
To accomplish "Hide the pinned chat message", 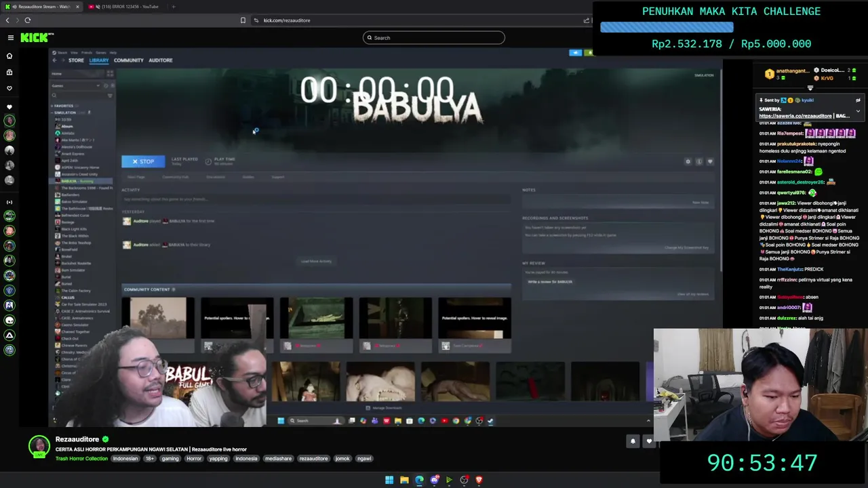I will tap(858, 100).
